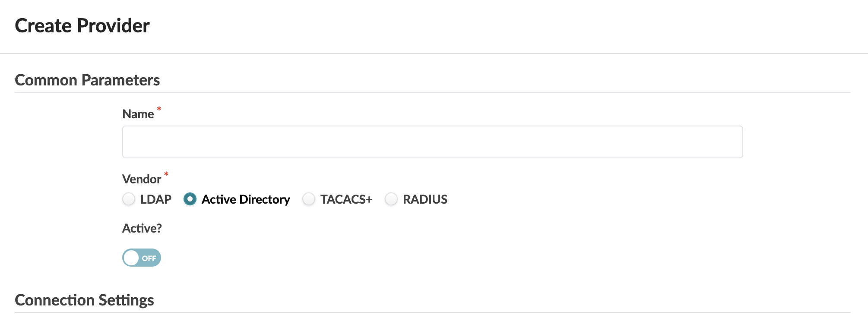Image resolution: width=868 pixels, height=321 pixels.
Task: Click the LDAP vendor label text
Action: (156, 199)
